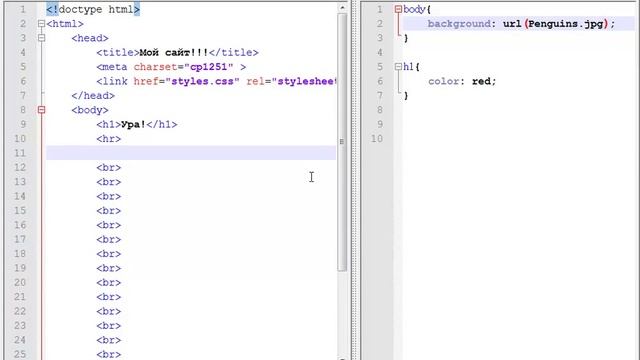Click the title text "Мой сайт!!!"
Screen dimensions: 640x360
point(174,53)
